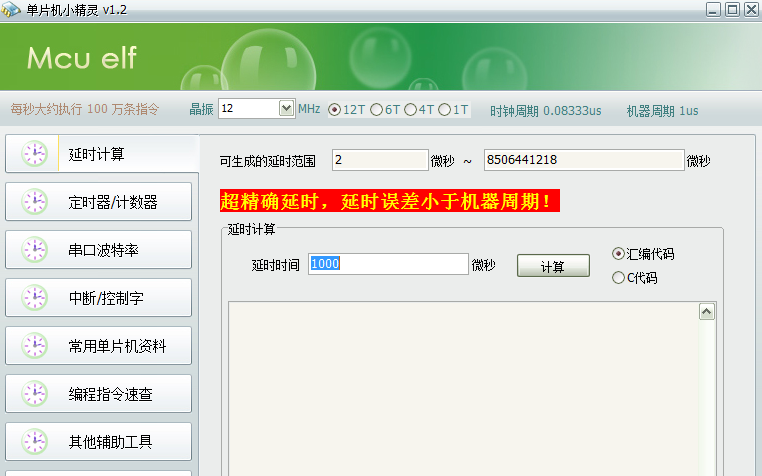This screenshot has height=476, width=762.
Task: Open 其他辅助工具 section
Action: click(99, 441)
